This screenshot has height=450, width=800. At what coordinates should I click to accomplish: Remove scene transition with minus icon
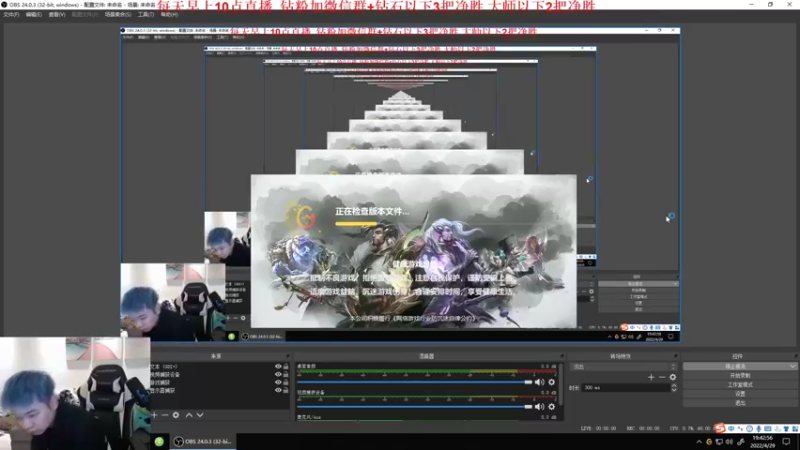pyautogui.click(x=662, y=377)
